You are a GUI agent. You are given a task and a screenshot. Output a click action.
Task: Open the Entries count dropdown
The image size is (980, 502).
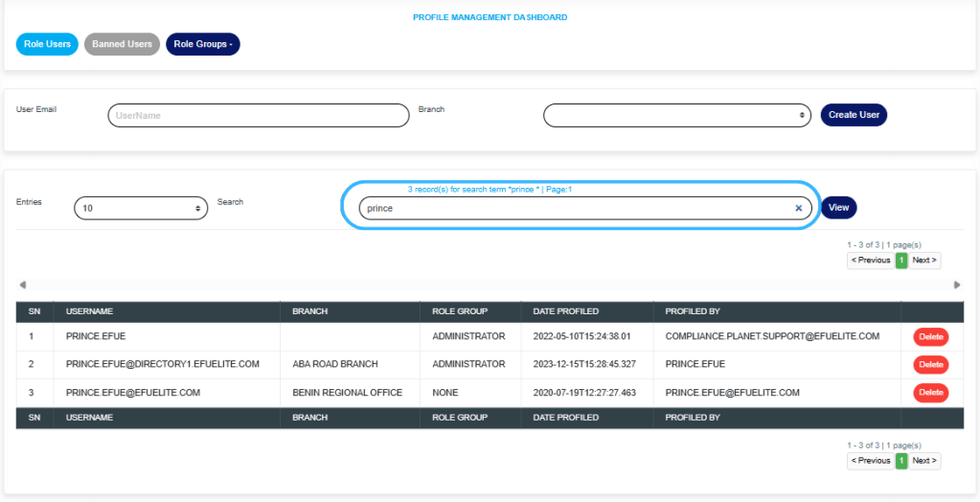click(141, 208)
